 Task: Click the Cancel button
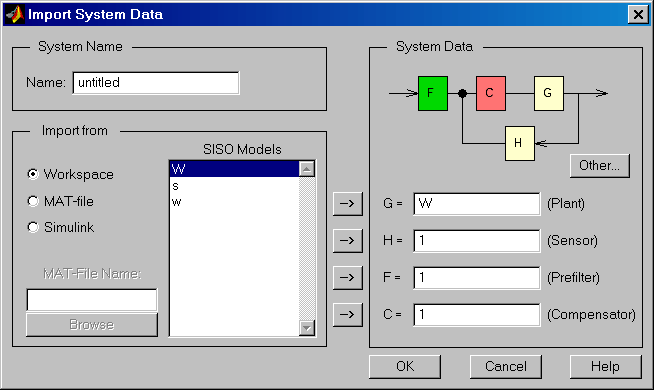pyautogui.click(x=506, y=367)
